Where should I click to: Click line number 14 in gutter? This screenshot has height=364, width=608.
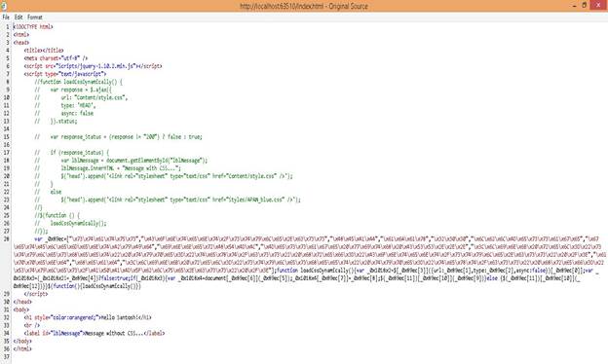pyautogui.click(x=6, y=128)
